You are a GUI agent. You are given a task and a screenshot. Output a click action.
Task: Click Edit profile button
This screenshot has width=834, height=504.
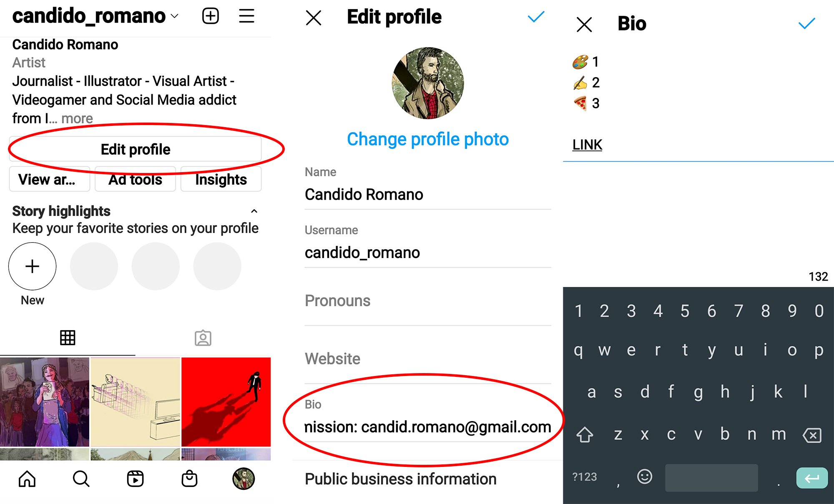(x=135, y=149)
